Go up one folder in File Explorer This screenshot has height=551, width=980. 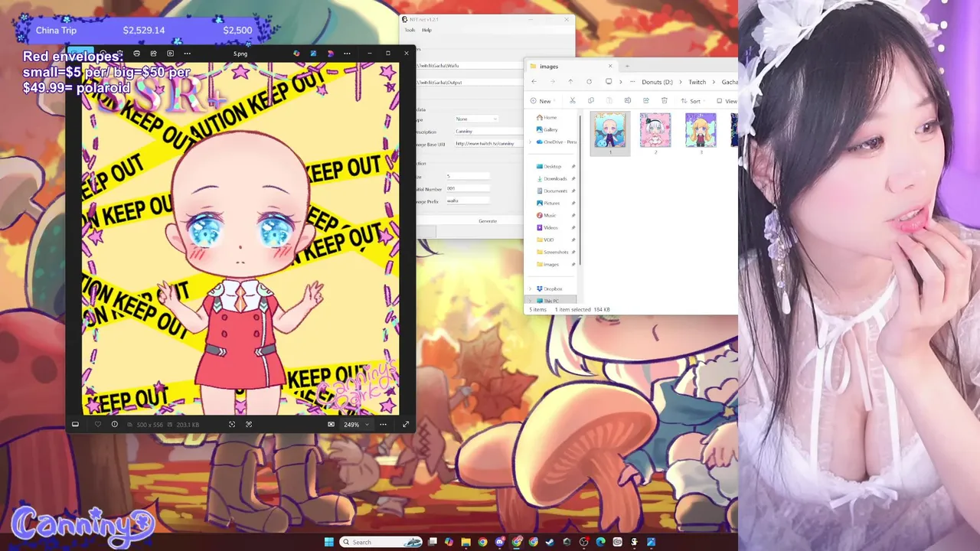pos(570,82)
